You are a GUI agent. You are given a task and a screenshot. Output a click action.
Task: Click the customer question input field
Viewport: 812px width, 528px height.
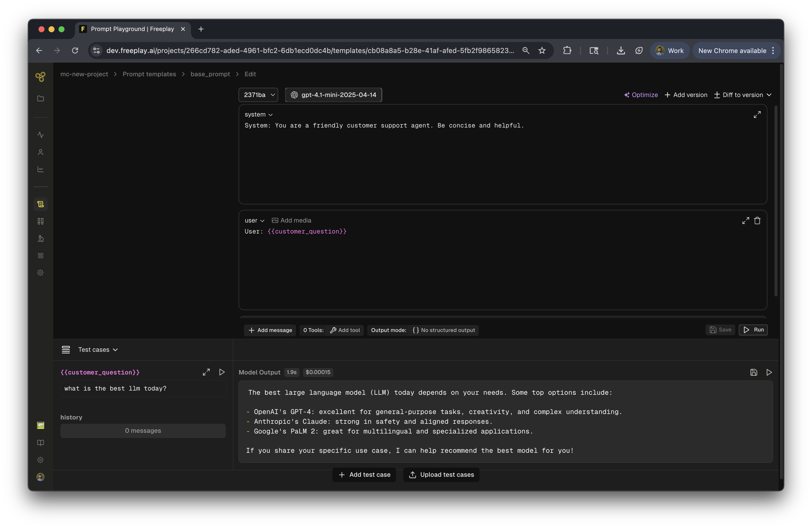click(143, 388)
